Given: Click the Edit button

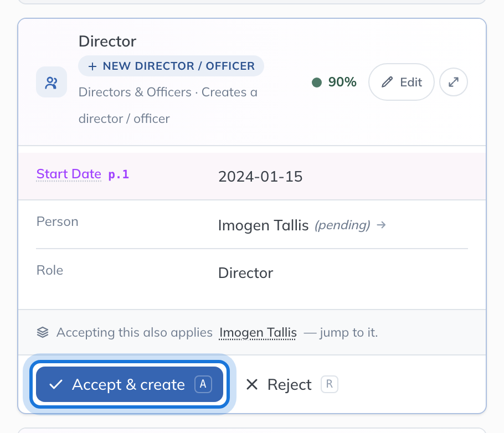Looking at the screenshot, I should coord(402,83).
